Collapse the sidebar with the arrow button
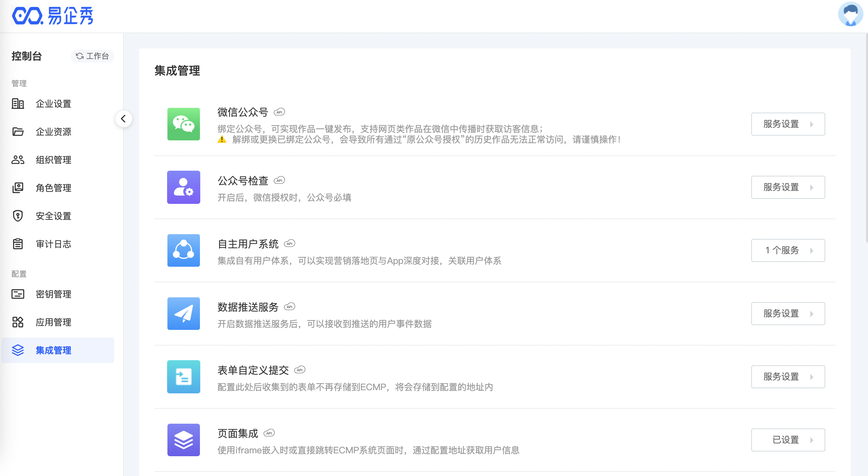868x476 pixels. 123,119
